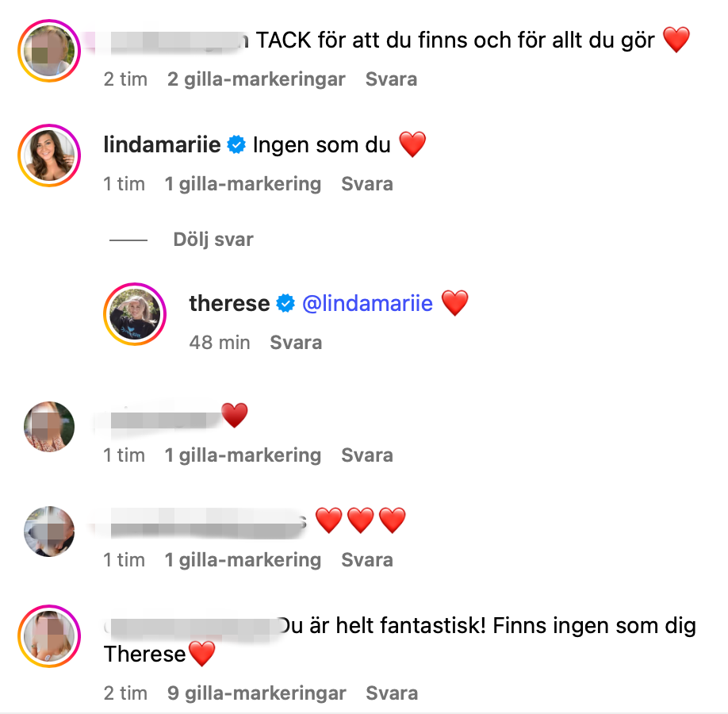Image resolution: width=728 pixels, height=714 pixels.
Task: Open avatar of the Du är helt fantastisk commenter
Action: coord(49,636)
